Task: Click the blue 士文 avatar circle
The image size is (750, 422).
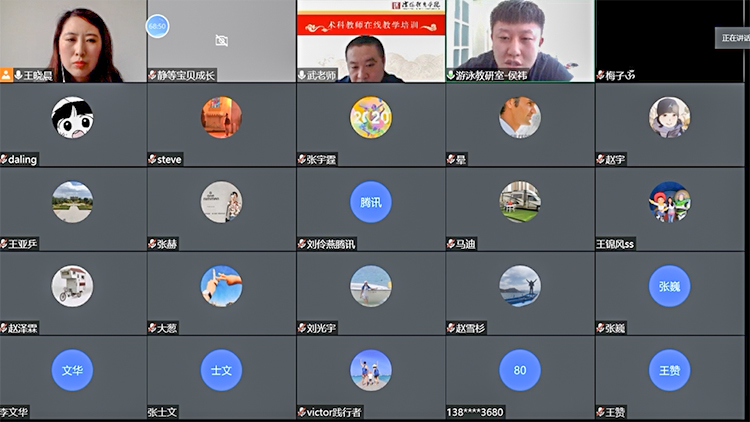Action: pyautogui.click(x=221, y=370)
